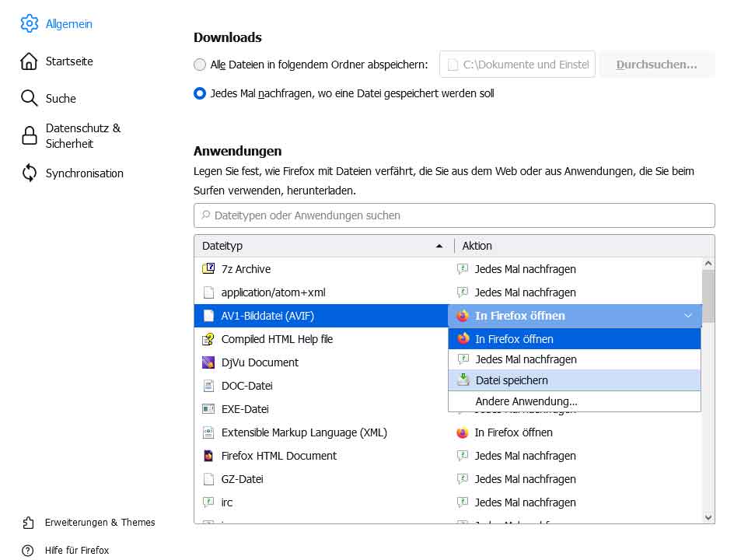This screenshot has height=560, width=748.
Task: Select the DOC-Datei row
Action: pyautogui.click(x=321, y=386)
